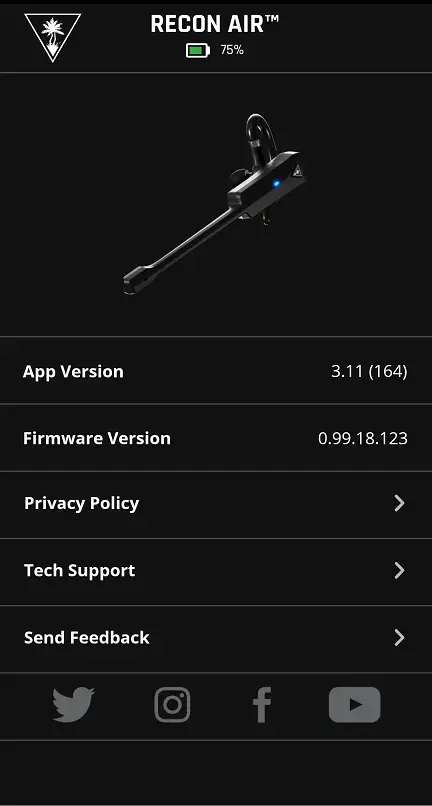
Task: Click the blue LED on the headset
Action: 276,184
